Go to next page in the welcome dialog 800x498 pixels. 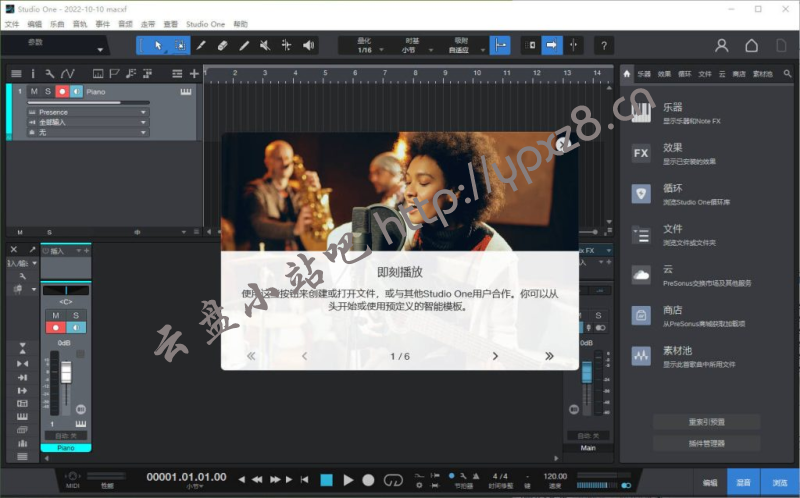click(495, 356)
